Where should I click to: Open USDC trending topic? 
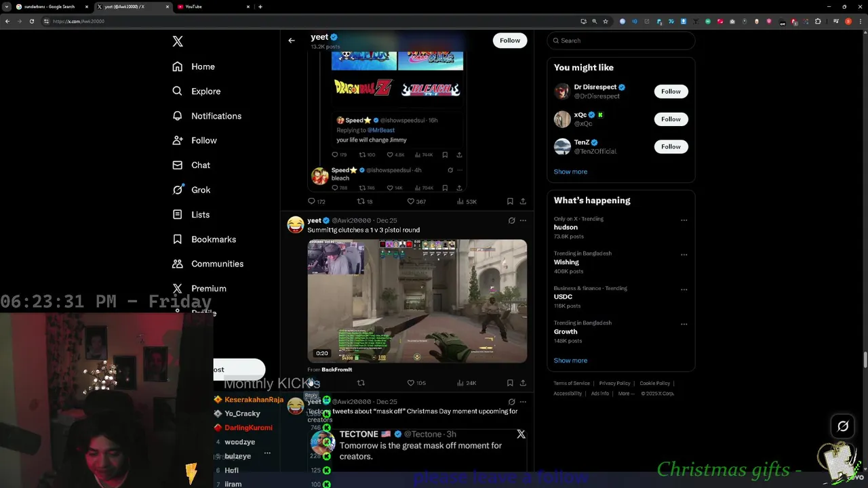(563, 297)
